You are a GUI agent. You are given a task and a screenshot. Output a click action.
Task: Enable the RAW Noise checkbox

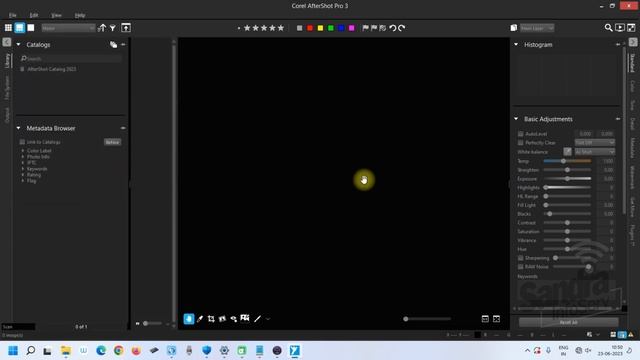(520, 267)
